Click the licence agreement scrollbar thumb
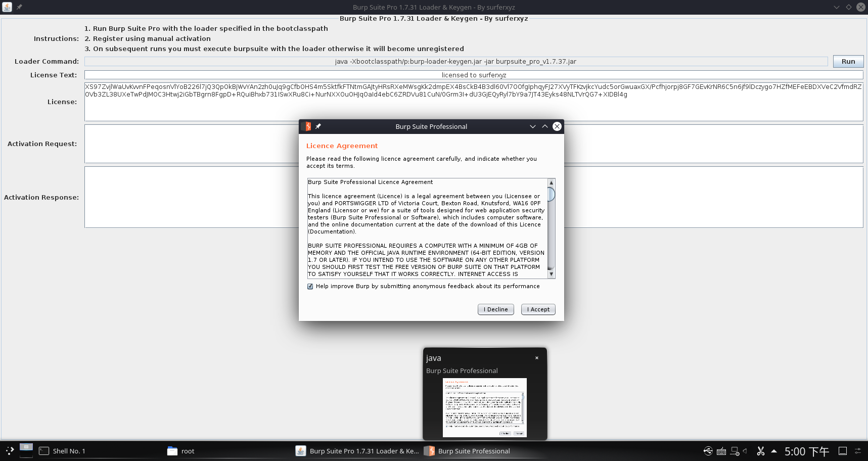The height and width of the screenshot is (461, 868). (x=551, y=194)
